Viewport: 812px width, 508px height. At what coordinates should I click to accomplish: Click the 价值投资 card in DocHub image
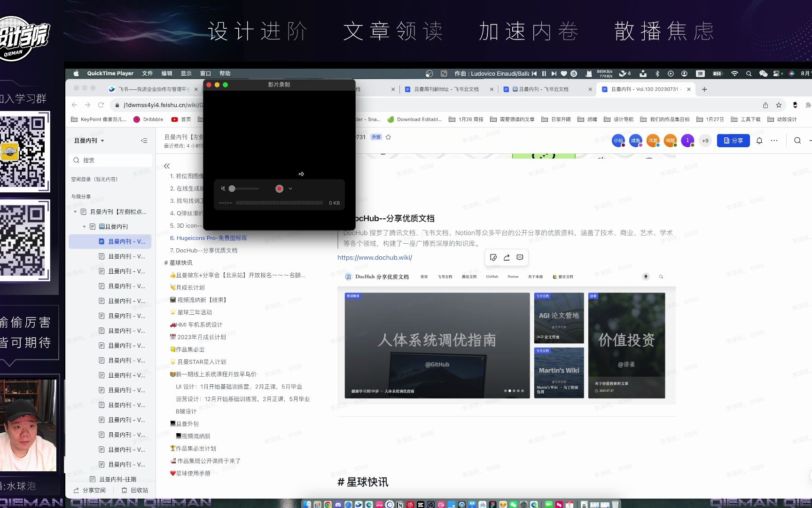(626, 346)
